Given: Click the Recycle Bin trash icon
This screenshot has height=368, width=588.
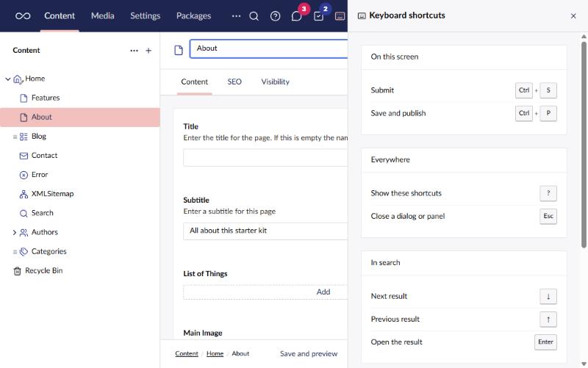Looking at the screenshot, I should 17,271.
